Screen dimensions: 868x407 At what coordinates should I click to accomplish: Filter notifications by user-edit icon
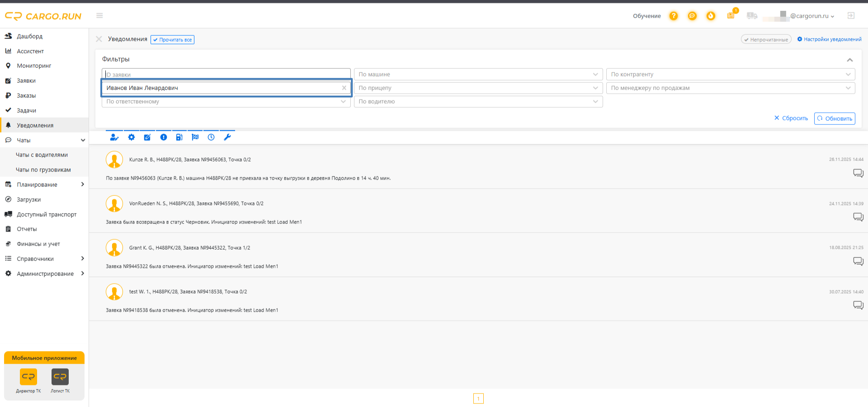click(114, 137)
